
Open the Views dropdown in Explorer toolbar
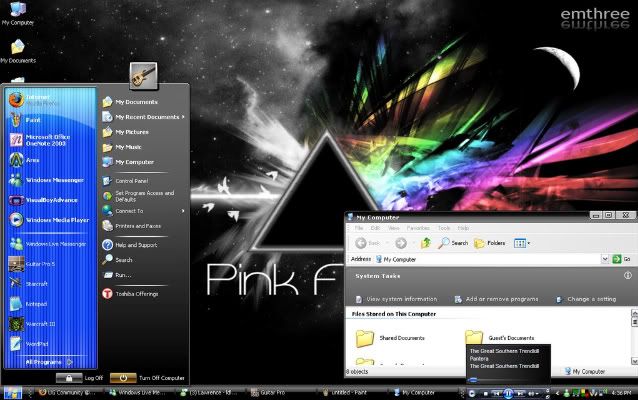[522, 243]
